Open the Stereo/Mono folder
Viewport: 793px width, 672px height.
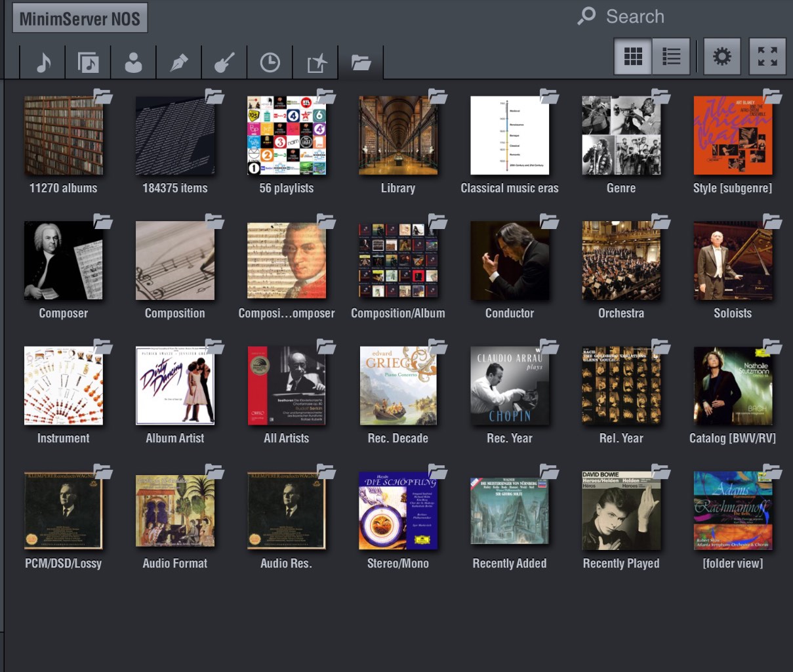tap(398, 511)
